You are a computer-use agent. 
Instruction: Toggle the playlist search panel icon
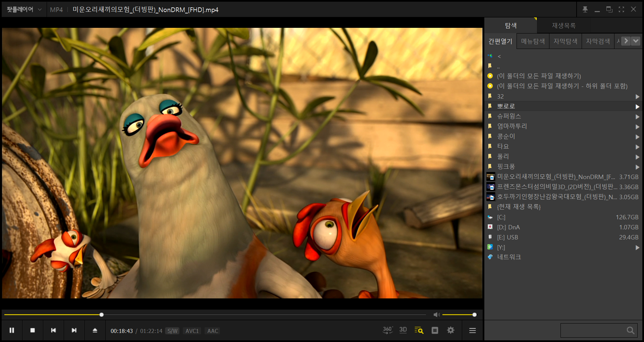pyautogui.click(x=419, y=331)
